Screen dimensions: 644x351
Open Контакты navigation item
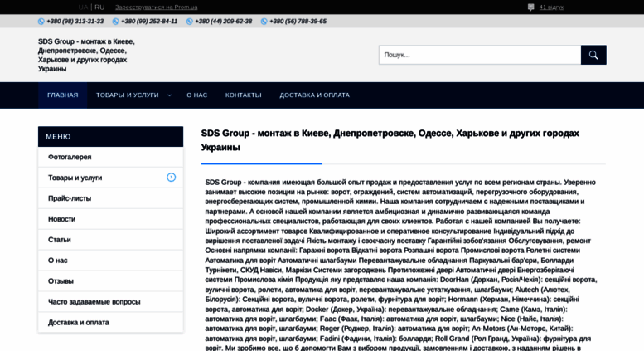click(243, 95)
